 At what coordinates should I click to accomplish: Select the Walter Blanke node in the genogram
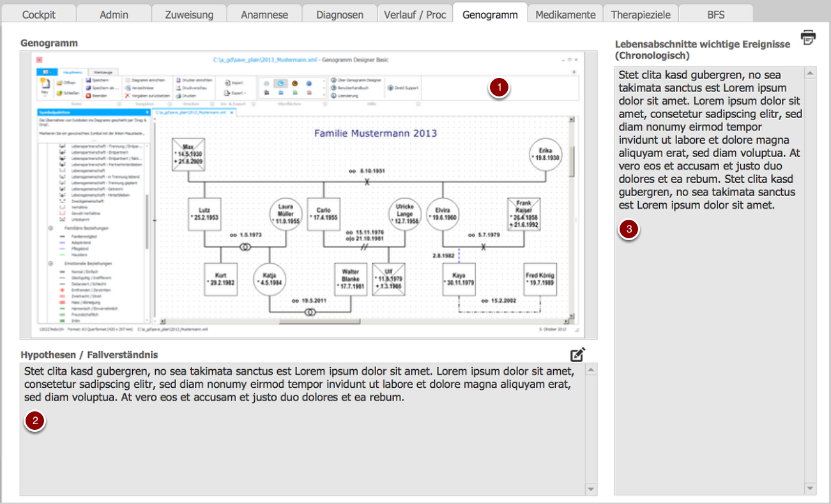[x=351, y=279]
